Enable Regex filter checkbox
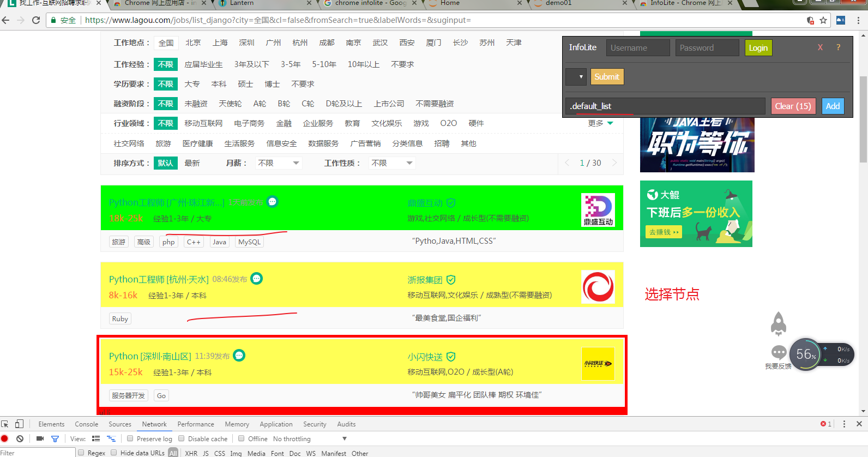 click(x=81, y=453)
